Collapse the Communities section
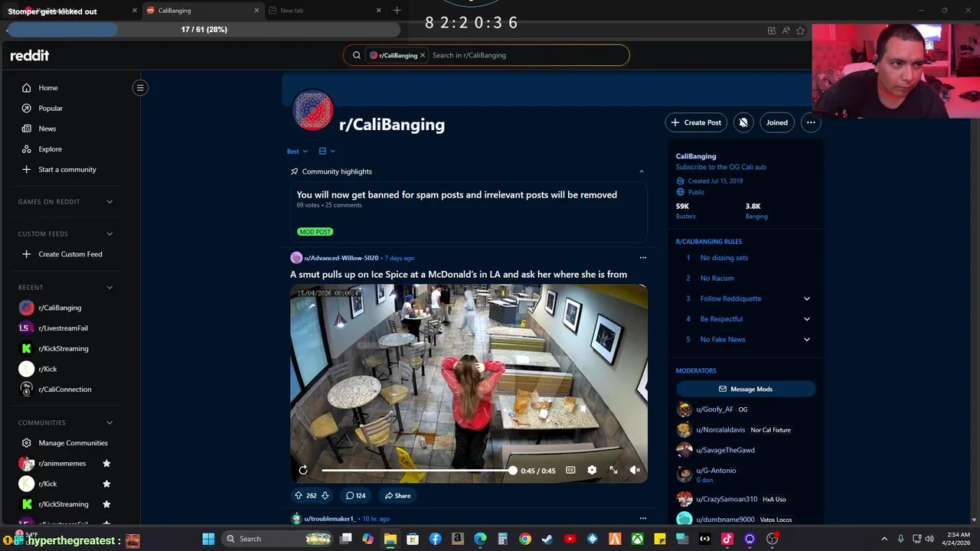 109,422
